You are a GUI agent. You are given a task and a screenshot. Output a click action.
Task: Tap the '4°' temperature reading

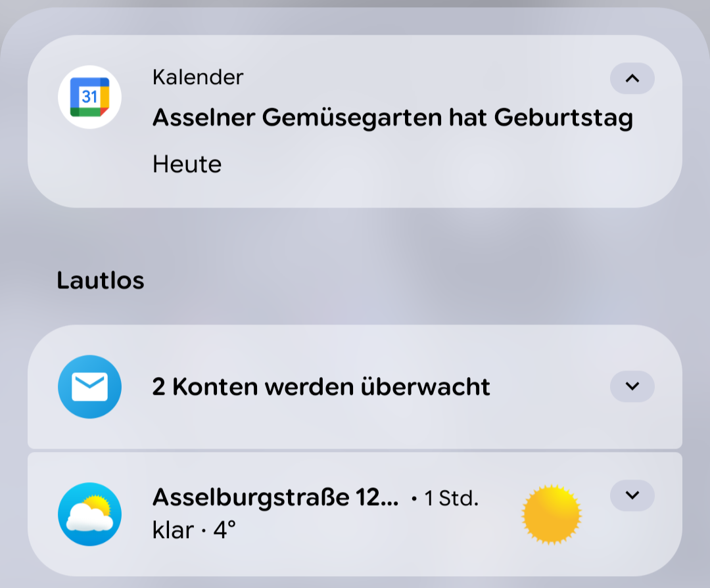224,530
